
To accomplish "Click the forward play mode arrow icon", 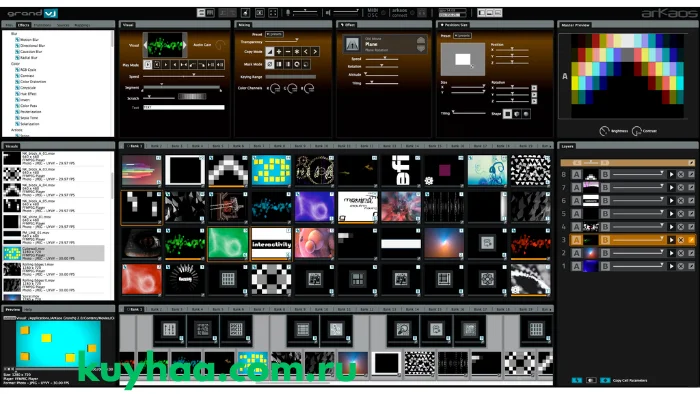I will pyautogui.click(x=166, y=65).
